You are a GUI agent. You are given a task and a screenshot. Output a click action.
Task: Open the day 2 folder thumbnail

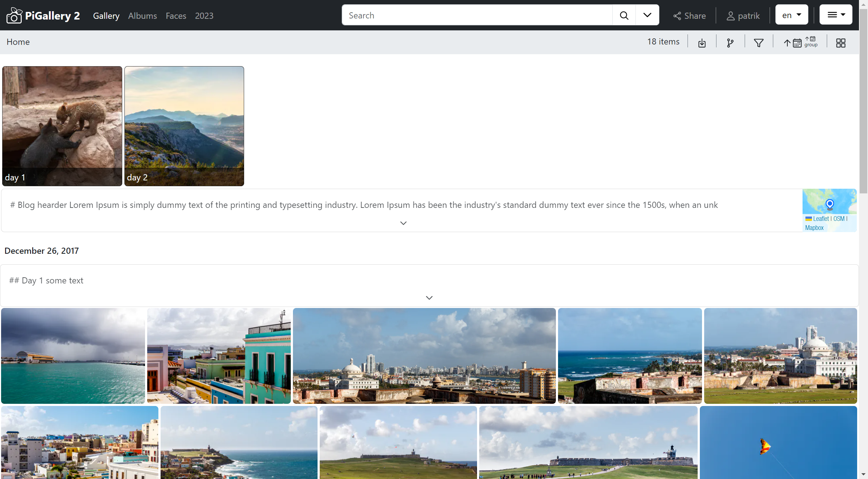pyautogui.click(x=184, y=126)
